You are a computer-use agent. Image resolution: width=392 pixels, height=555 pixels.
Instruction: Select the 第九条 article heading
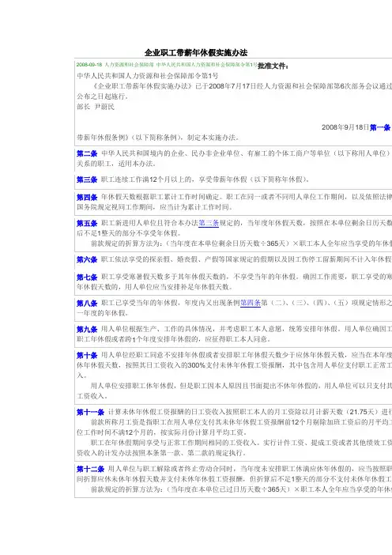tap(87, 329)
